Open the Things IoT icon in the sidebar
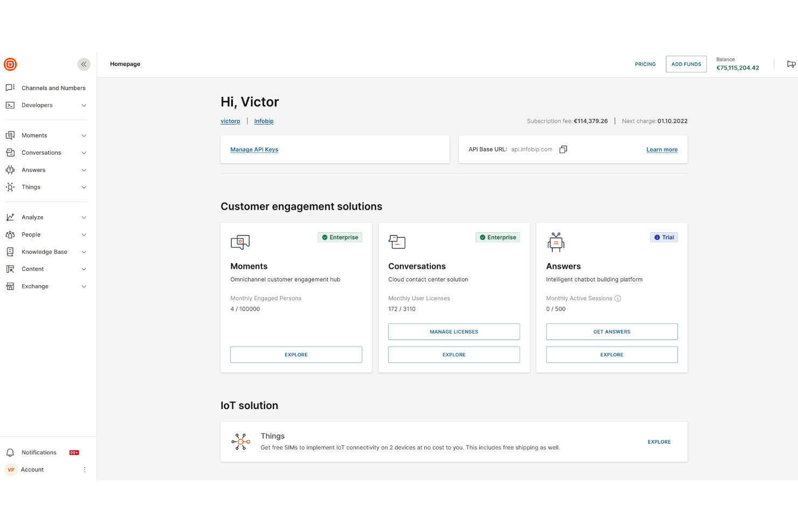798x532 pixels. pos(10,186)
